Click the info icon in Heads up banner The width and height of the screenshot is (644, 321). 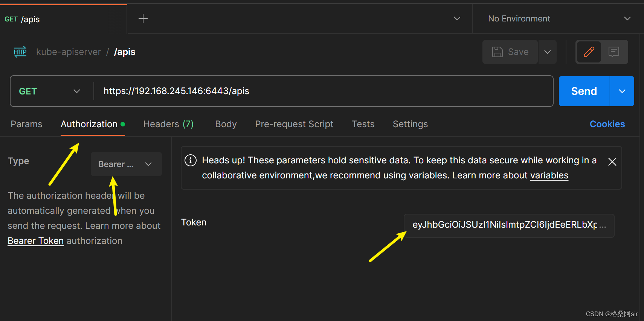click(x=191, y=160)
